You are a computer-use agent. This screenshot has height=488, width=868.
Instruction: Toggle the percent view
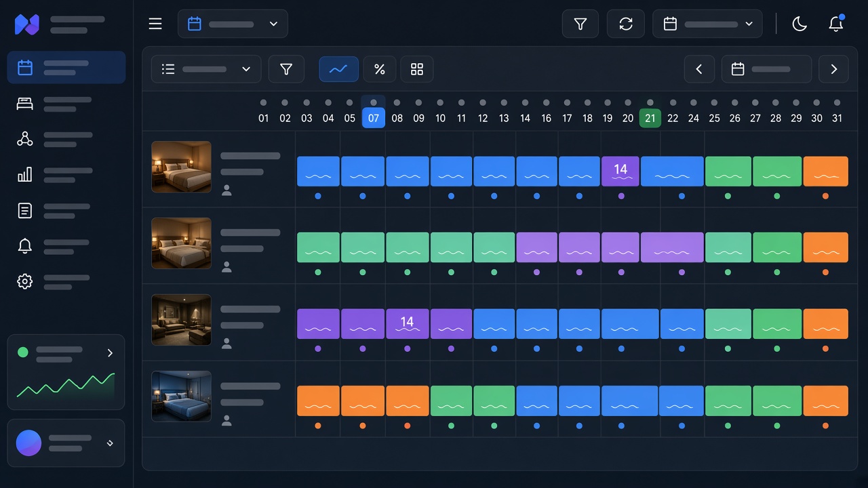click(x=380, y=69)
